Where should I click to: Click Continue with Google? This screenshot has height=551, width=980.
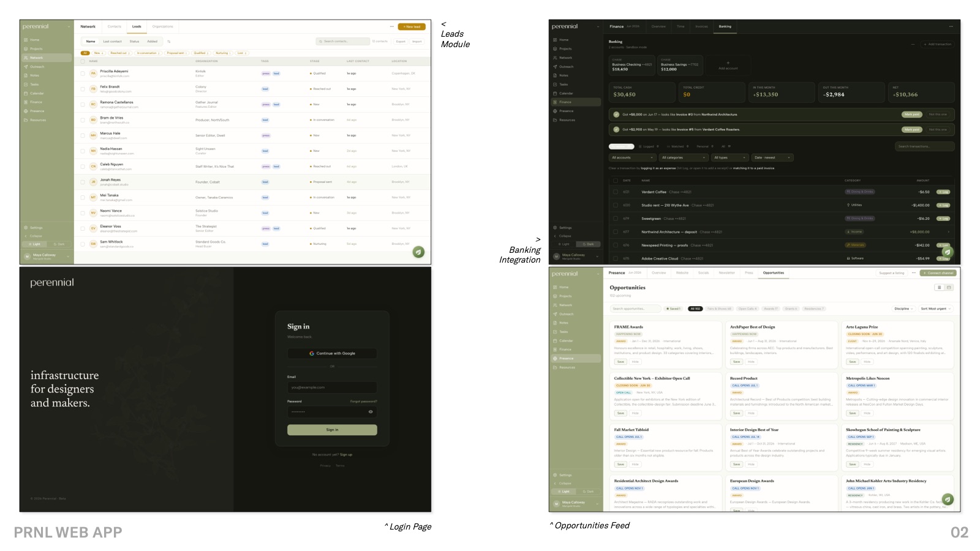coord(332,353)
